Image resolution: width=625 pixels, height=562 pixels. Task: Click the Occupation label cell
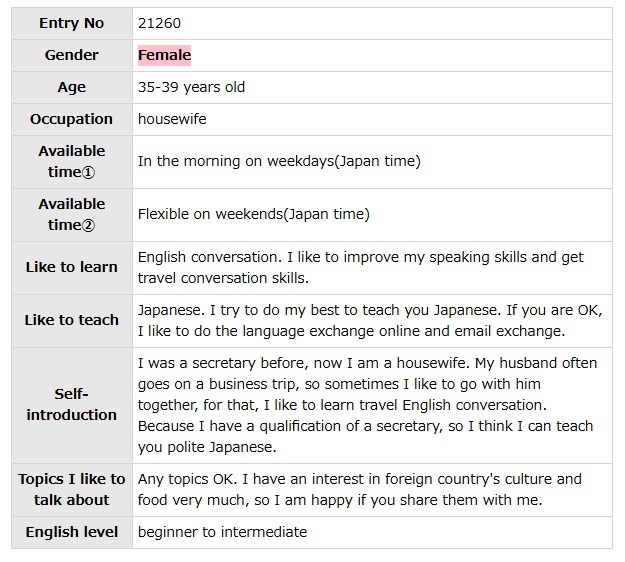click(x=72, y=119)
